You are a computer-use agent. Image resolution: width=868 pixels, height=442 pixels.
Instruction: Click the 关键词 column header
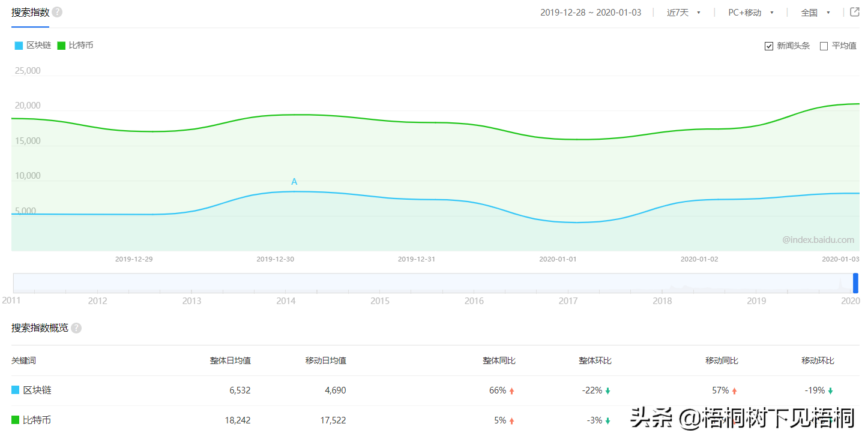point(24,360)
